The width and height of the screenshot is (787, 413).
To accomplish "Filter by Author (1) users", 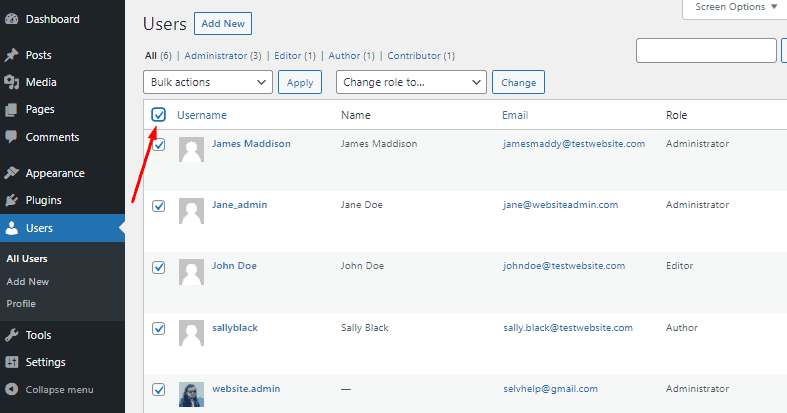I will click(x=351, y=56).
